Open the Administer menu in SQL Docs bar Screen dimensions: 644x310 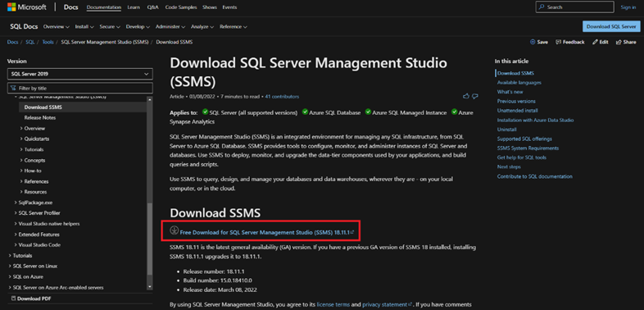click(x=170, y=27)
